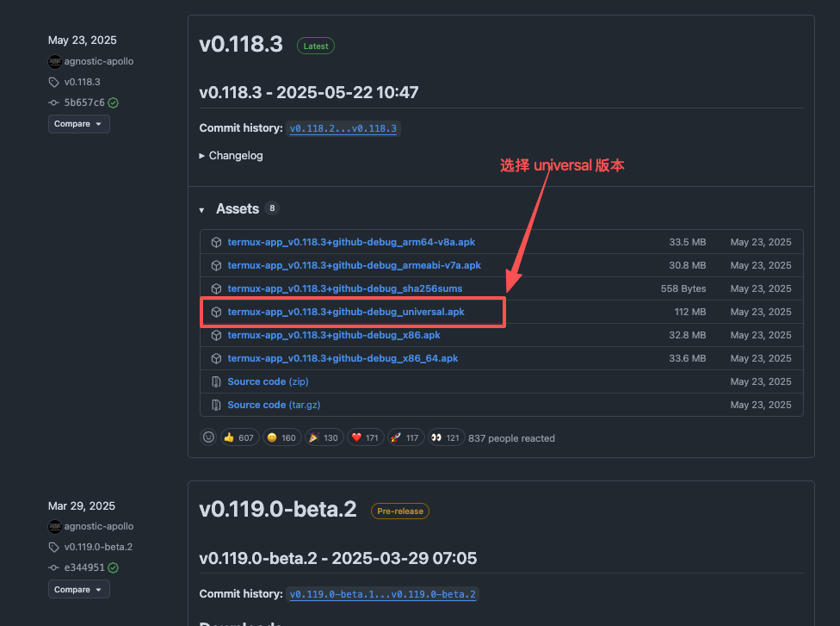Download termux-app x86_64.apk
Screen dimensions: 840x626
[343, 358]
